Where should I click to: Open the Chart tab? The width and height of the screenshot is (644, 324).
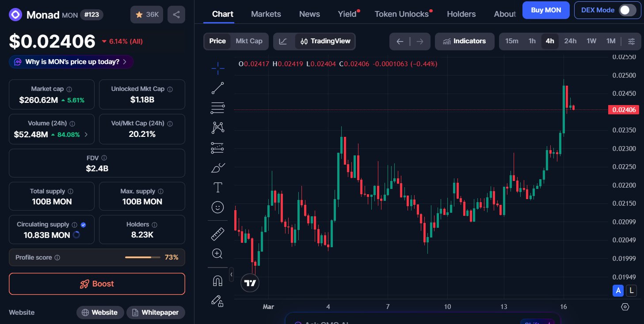pos(223,14)
